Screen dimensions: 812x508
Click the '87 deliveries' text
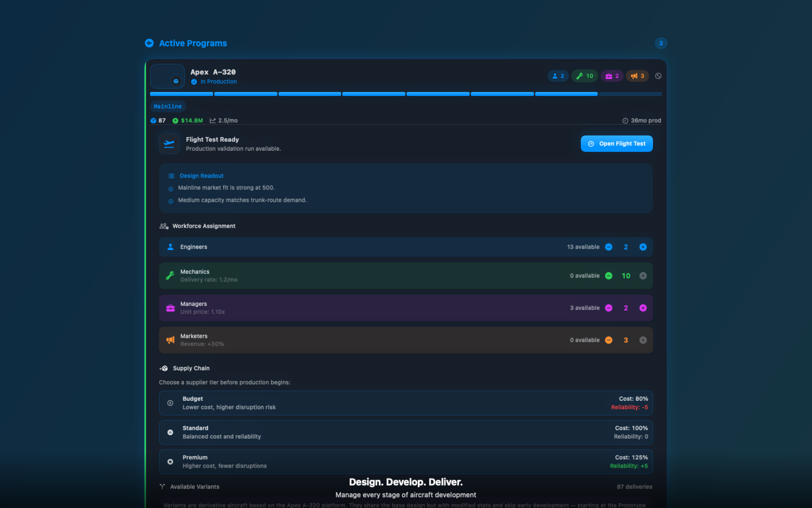point(634,487)
